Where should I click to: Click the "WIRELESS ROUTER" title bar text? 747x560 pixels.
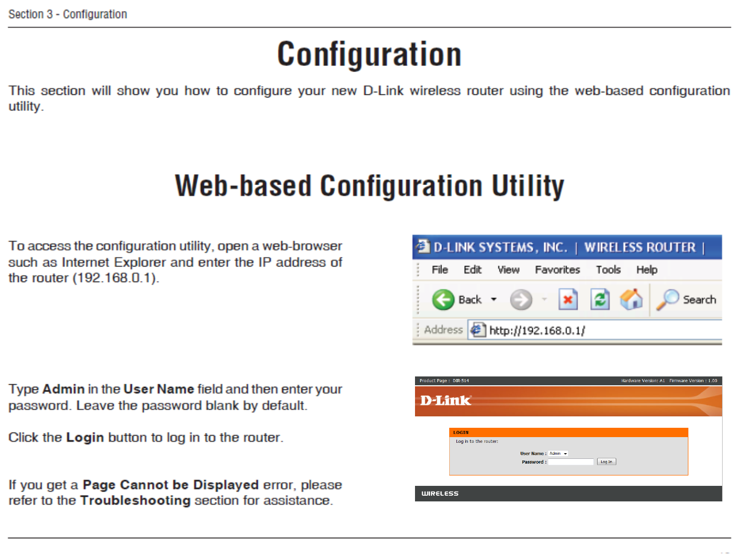pos(640,247)
